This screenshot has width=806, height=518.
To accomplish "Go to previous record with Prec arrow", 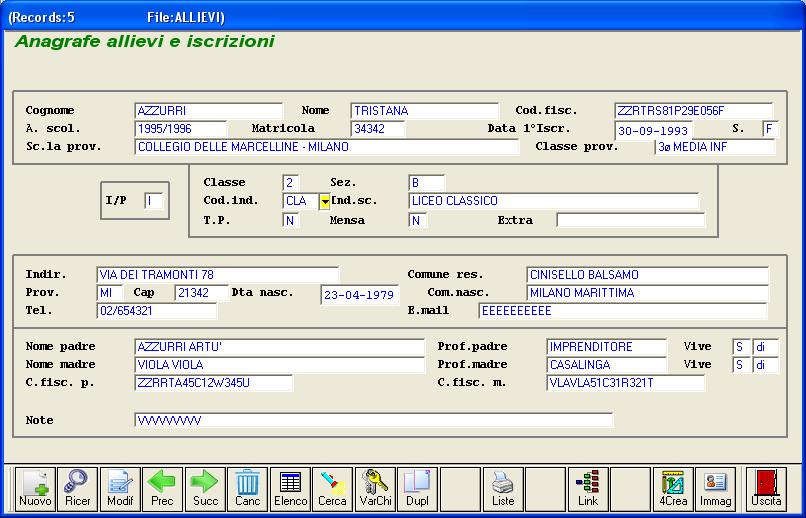I will (162, 489).
